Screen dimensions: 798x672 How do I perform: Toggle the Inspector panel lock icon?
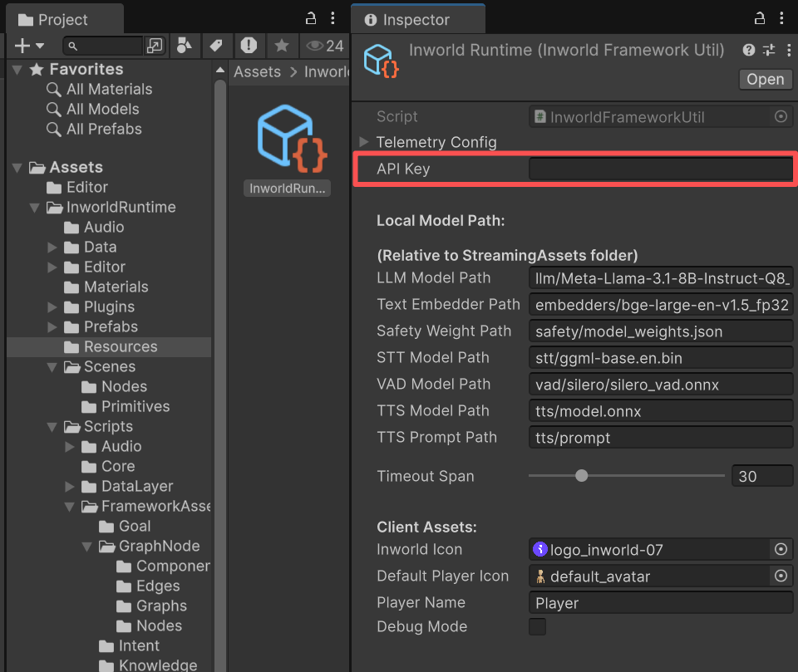759,19
